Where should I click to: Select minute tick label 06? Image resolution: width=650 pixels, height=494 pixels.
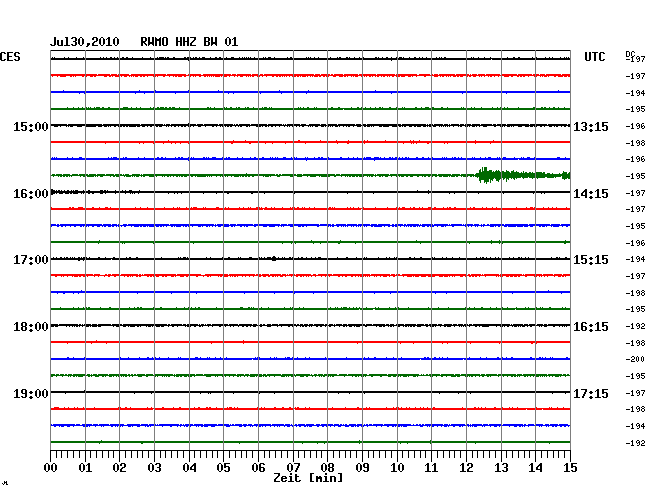tap(258, 467)
